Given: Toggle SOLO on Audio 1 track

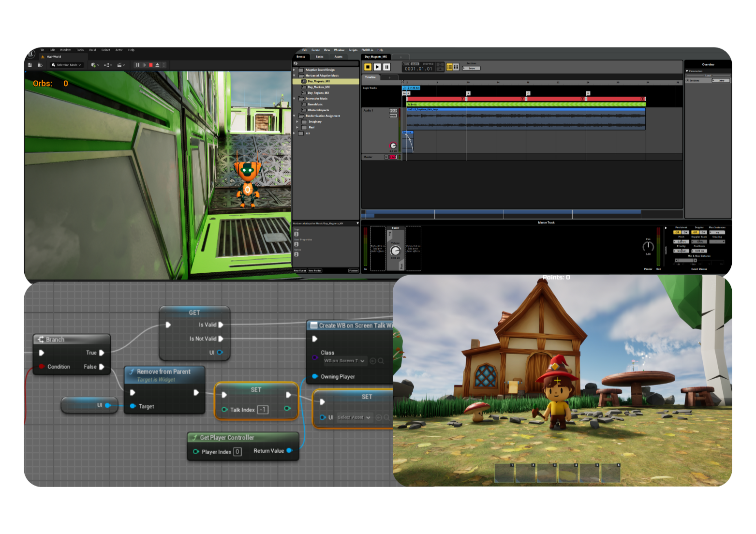Looking at the screenshot, I should tap(393, 111).
